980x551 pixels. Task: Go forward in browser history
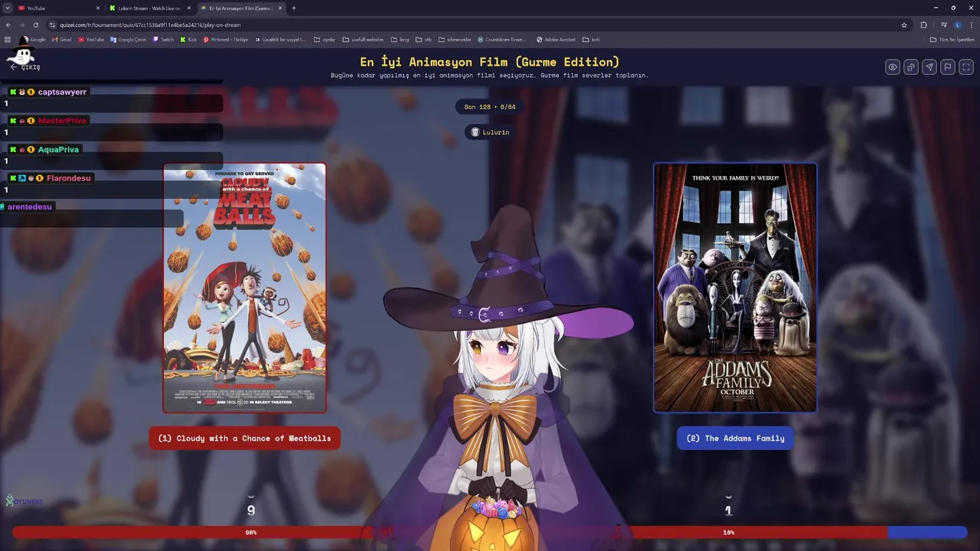(23, 24)
